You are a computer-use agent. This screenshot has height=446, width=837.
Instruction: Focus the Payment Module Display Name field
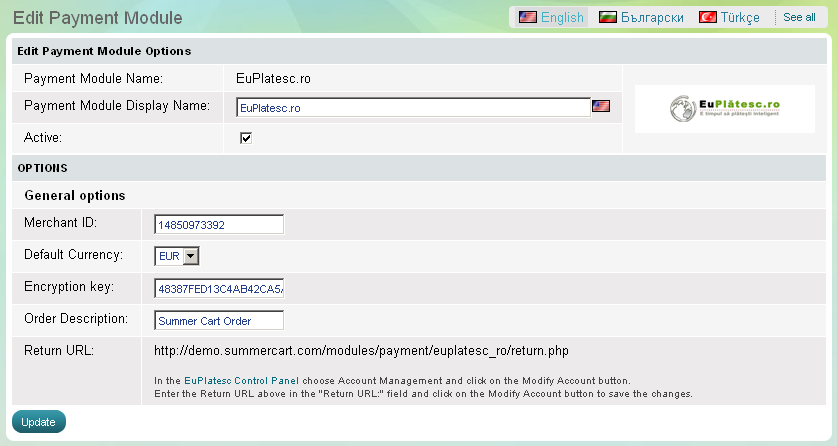click(413, 107)
